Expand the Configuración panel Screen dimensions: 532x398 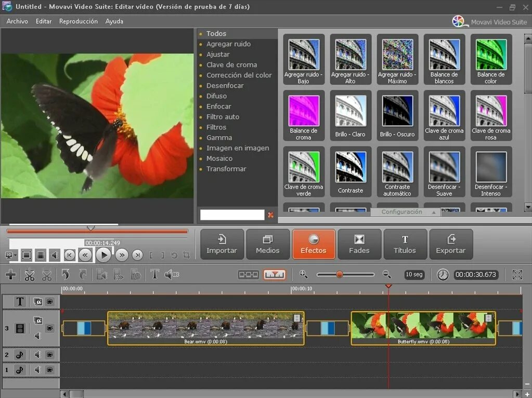[406, 212]
